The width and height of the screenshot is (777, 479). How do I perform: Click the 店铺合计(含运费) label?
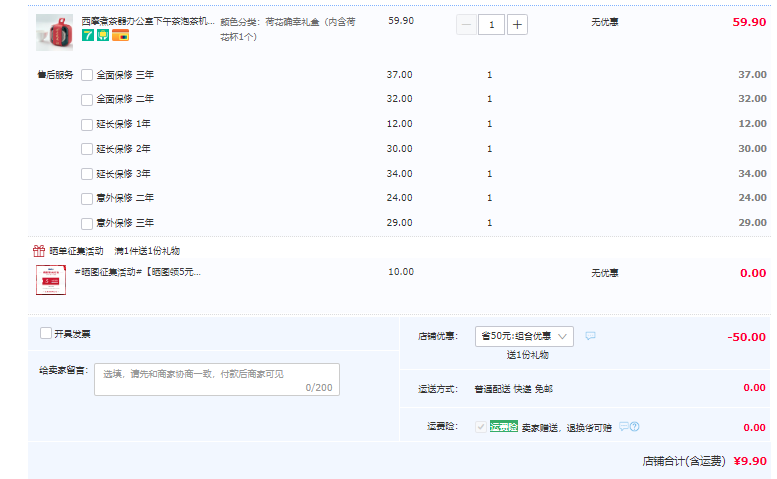(x=684, y=461)
